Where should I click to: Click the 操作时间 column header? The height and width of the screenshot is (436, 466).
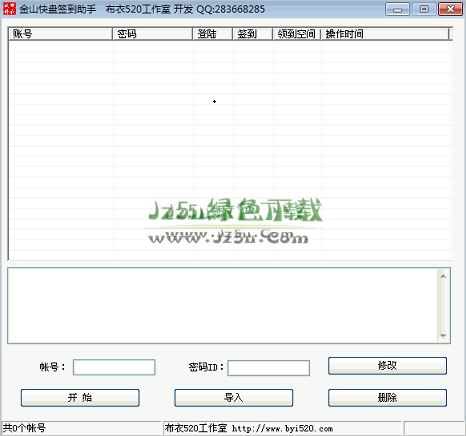point(385,34)
